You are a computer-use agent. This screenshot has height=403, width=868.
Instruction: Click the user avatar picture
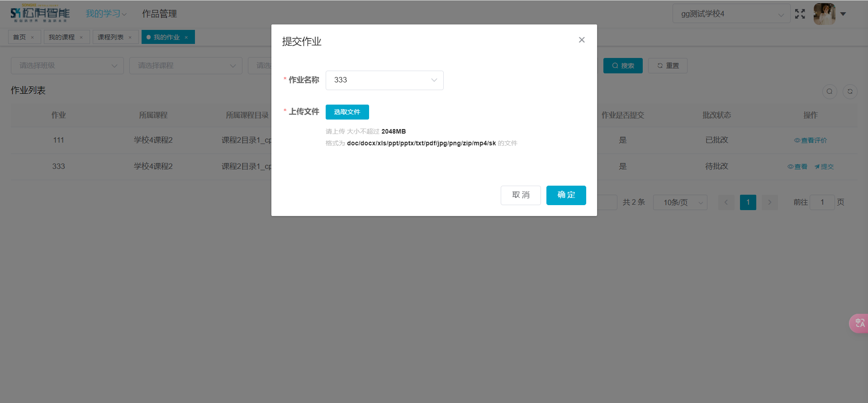[x=824, y=14]
